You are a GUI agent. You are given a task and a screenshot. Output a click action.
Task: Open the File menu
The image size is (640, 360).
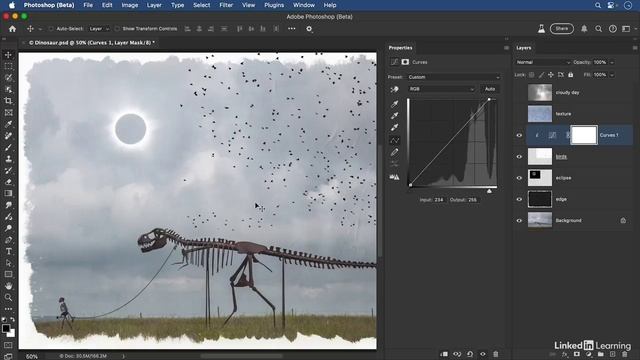click(x=88, y=5)
